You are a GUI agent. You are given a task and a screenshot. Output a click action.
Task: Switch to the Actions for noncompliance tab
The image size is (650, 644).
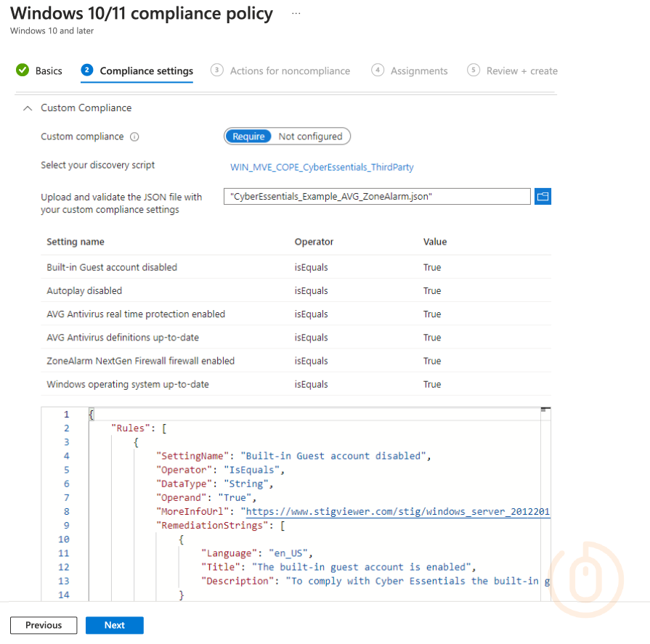click(x=290, y=71)
